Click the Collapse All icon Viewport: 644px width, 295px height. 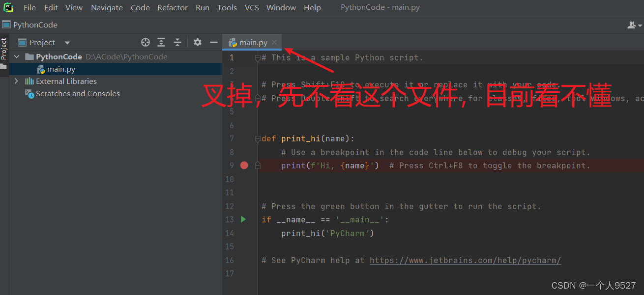[x=177, y=42]
